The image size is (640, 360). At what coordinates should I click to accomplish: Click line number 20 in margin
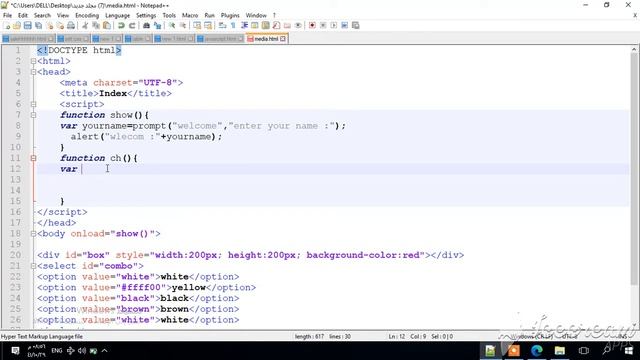click(16, 255)
